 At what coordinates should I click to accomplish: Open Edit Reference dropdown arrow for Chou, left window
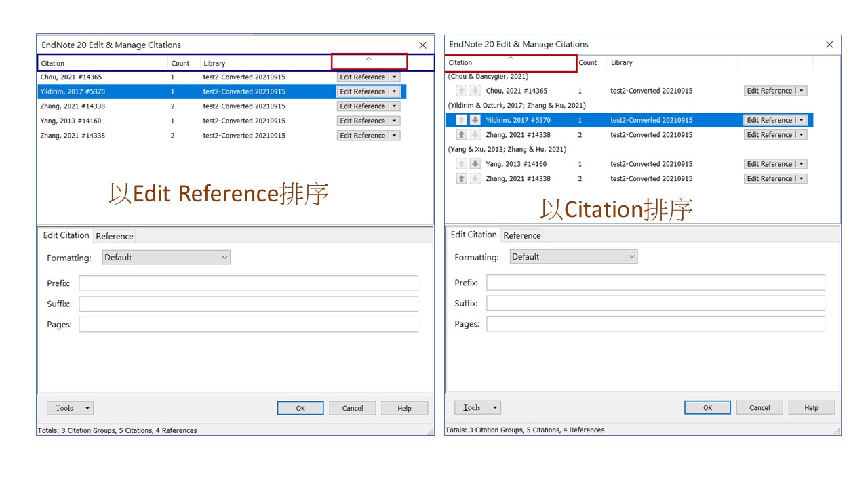395,77
